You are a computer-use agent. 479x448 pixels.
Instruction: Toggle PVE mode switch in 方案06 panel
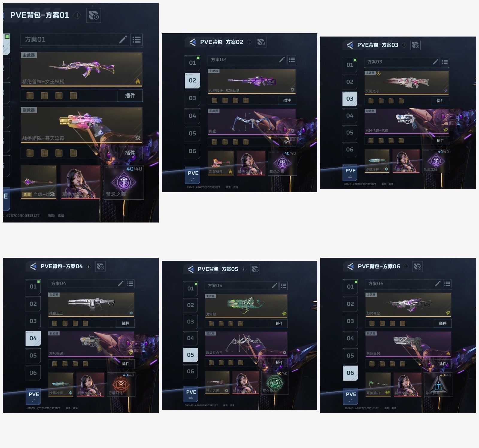pos(351,396)
